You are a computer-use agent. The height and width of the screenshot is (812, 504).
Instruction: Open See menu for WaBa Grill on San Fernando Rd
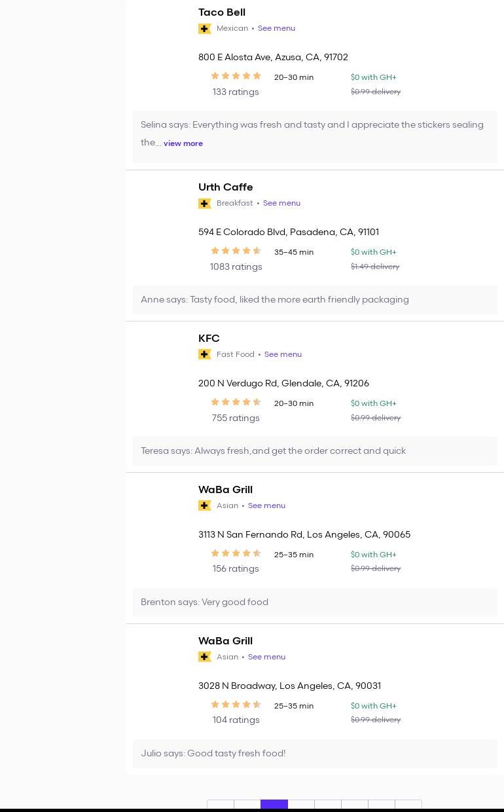tap(266, 506)
